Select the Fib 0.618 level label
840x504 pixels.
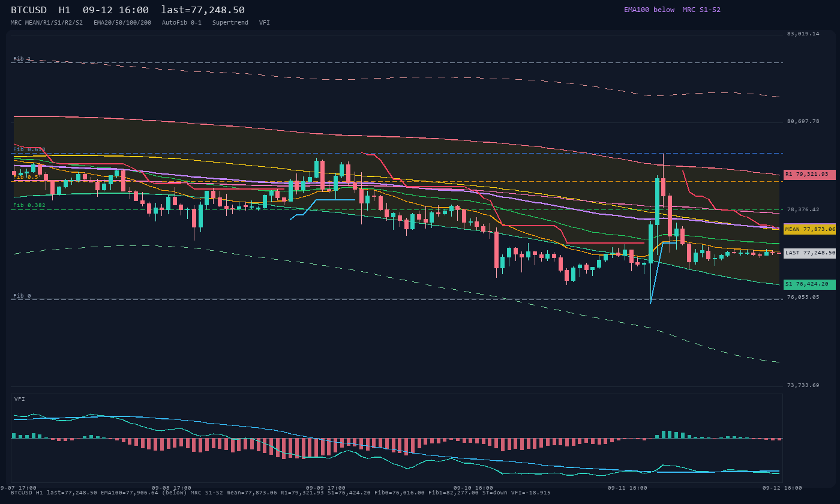(29, 149)
